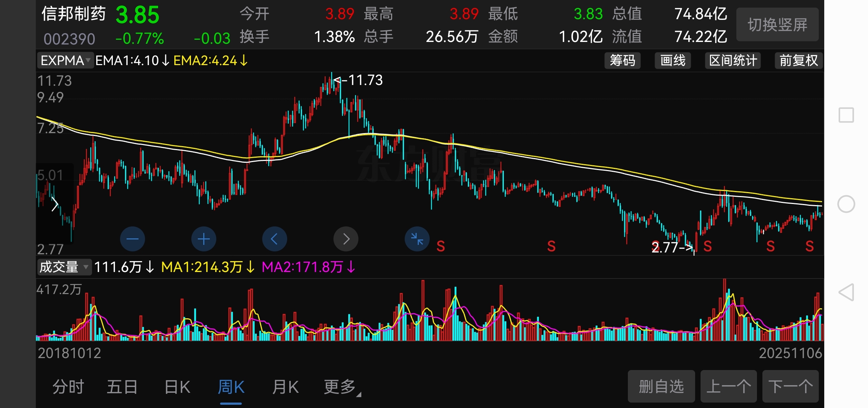
Task: Switch to 日K daily chart tab
Action: click(177, 387)
